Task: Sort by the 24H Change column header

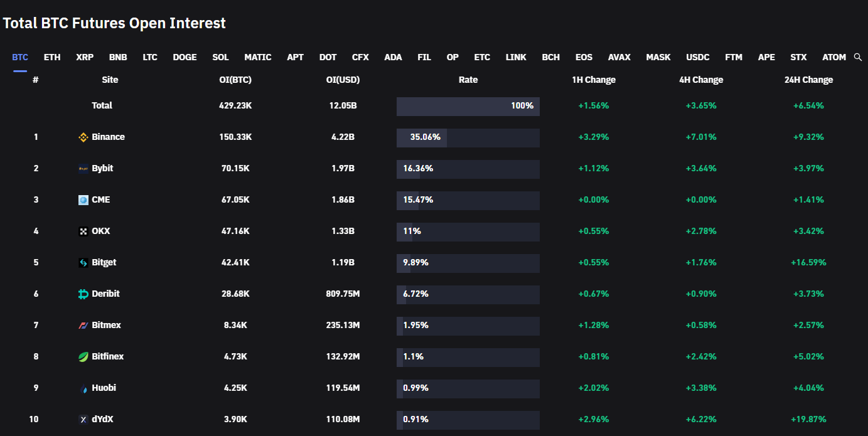Action: pyautogui.click(x=808, y=80)
